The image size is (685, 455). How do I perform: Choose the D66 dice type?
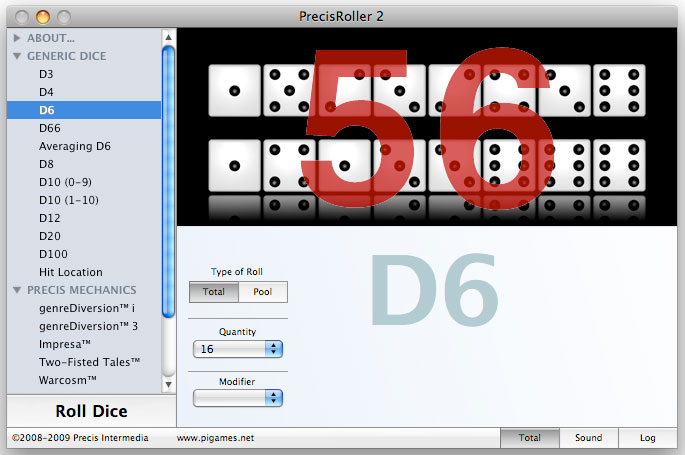tap(84, 128)
